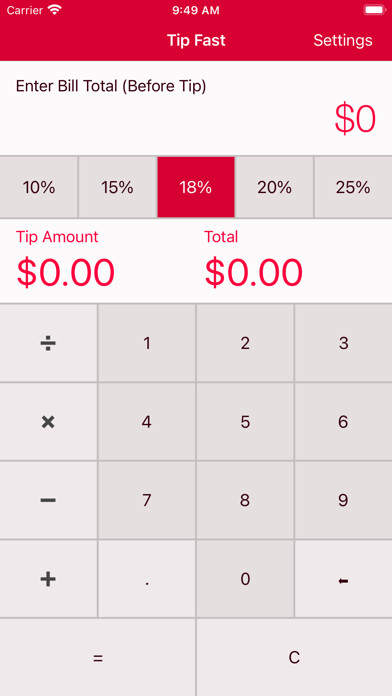This screenshot has height=696, width=392.
Task: Open Settings from the top bar
Action: [343, 40]
